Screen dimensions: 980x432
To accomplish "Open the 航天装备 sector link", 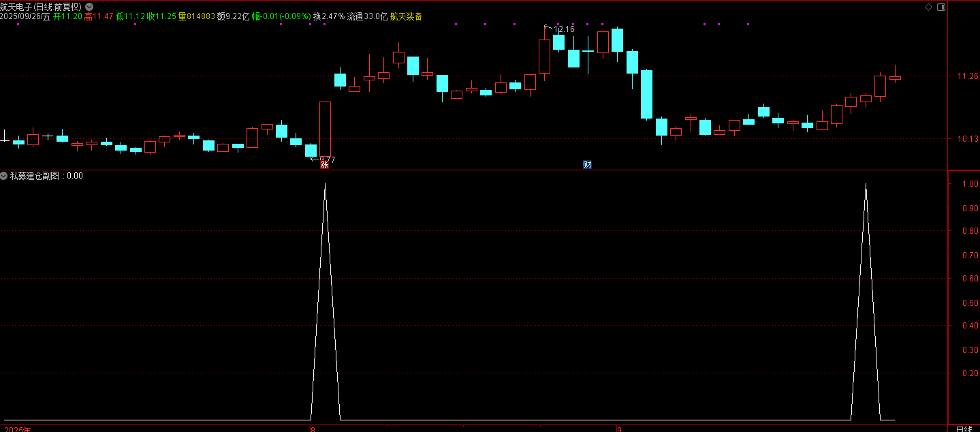I will (x=406, y=16).
